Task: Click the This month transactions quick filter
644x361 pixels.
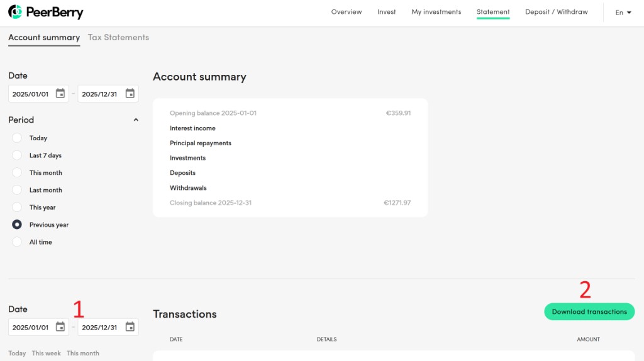Action: [83, 353]
